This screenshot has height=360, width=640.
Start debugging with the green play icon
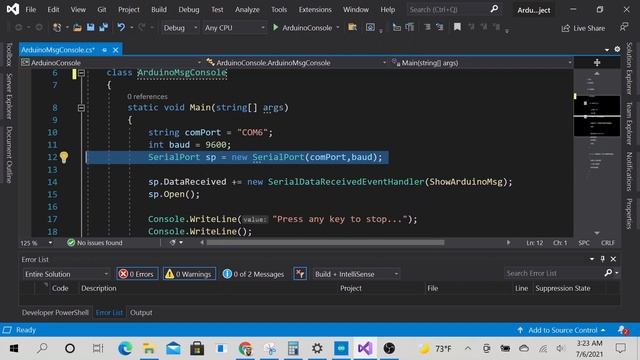click(x=276, y=27)
